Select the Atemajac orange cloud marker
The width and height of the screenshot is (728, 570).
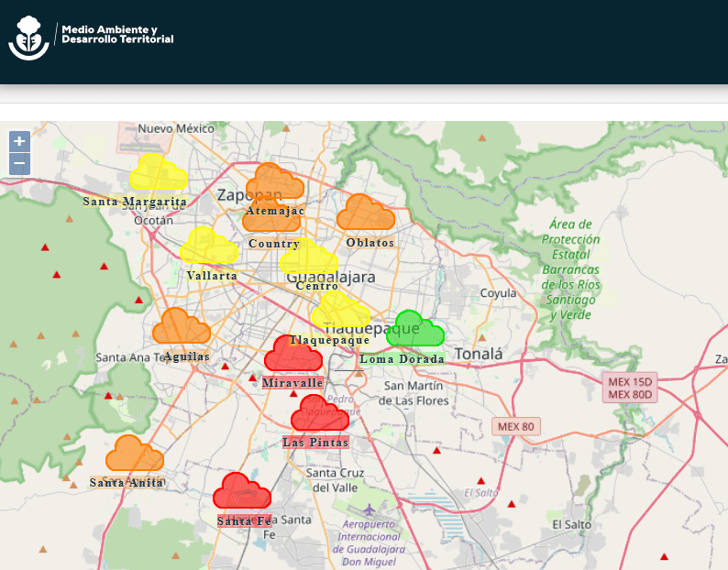[x=274, y=181]
